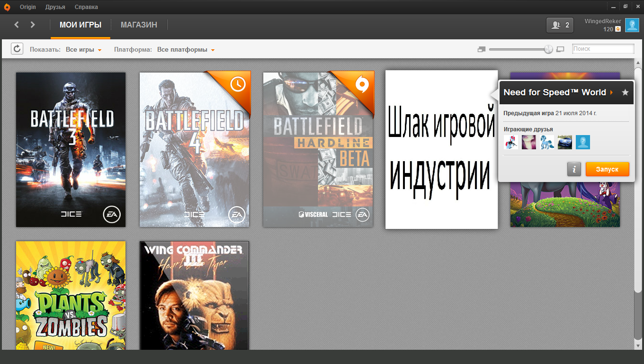Click the first friend avatar with pony

[x=511, y=142]
